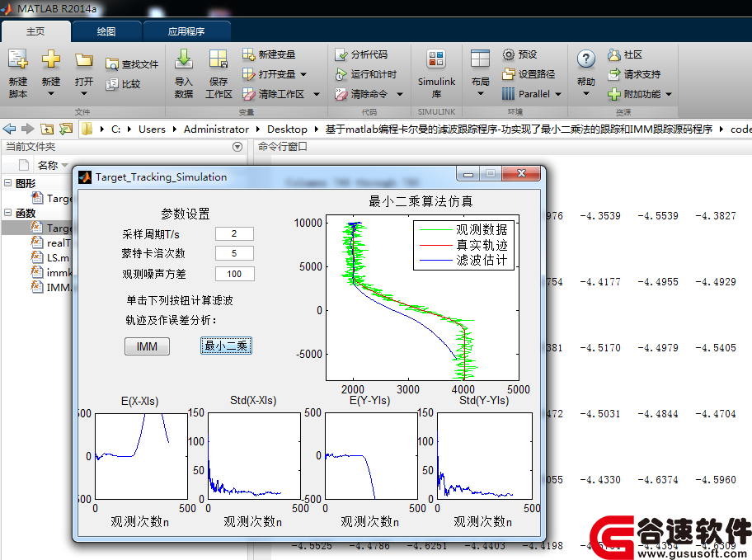The width and height of the screenshot is (752, 560).
Task: Collapse the 函数 group in Current Folder
Action: (x=7, y=212)
